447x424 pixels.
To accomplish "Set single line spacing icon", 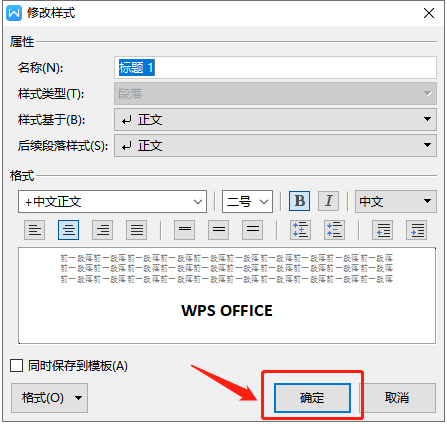I will tap(184, 230).
